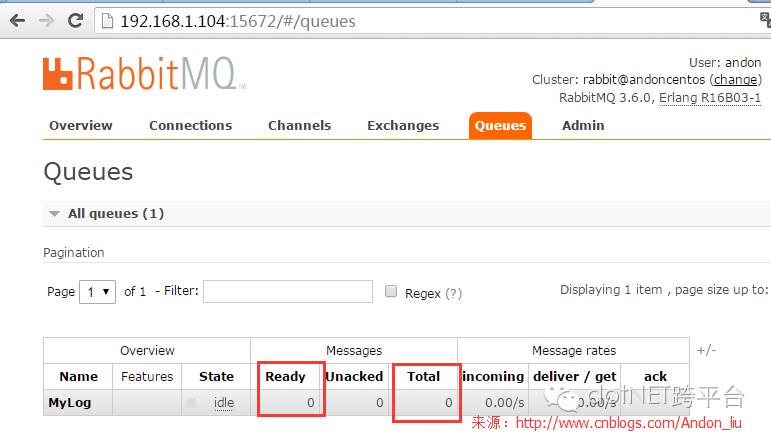Click the Pagination heading

point(74,253)
